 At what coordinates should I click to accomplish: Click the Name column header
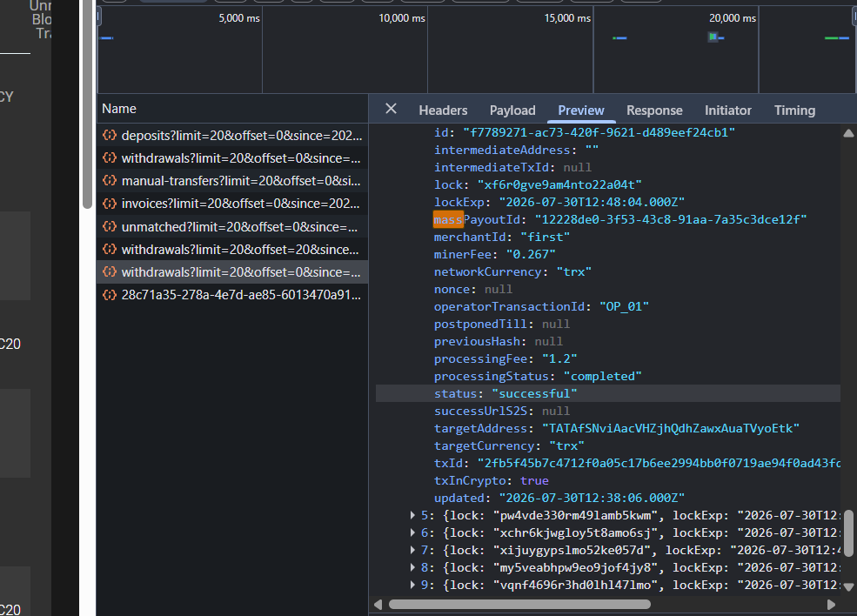(232, 109)
